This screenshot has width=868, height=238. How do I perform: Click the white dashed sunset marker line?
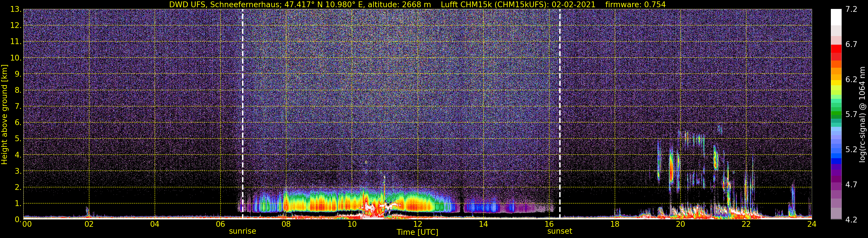pyautogui.click(x=560, y=114)
